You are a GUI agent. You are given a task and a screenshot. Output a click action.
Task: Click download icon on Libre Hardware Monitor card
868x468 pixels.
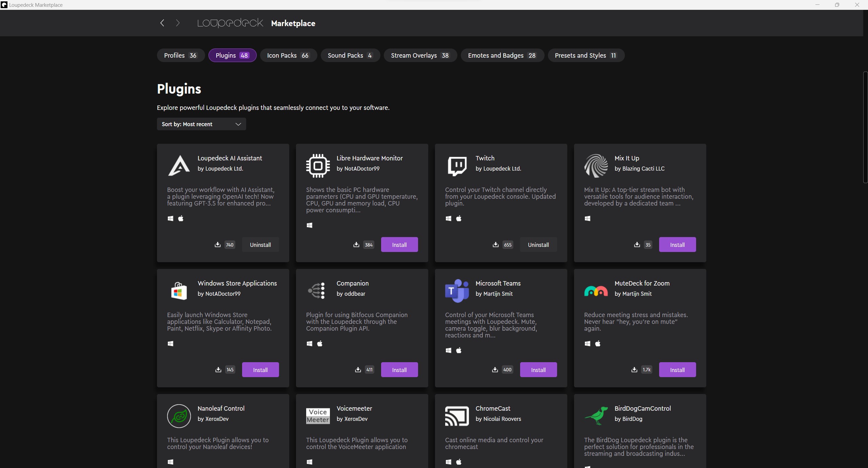[x=356, y=245]
